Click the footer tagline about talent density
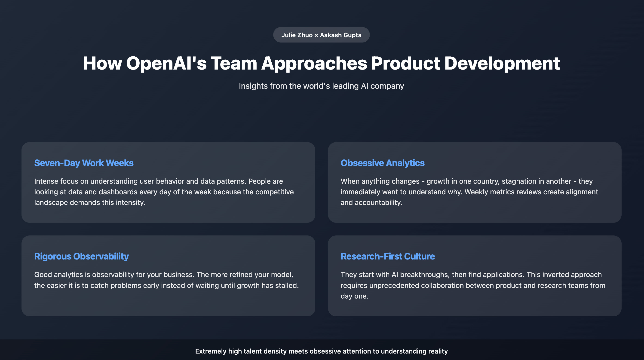The image size is (644, 360). 321,351
